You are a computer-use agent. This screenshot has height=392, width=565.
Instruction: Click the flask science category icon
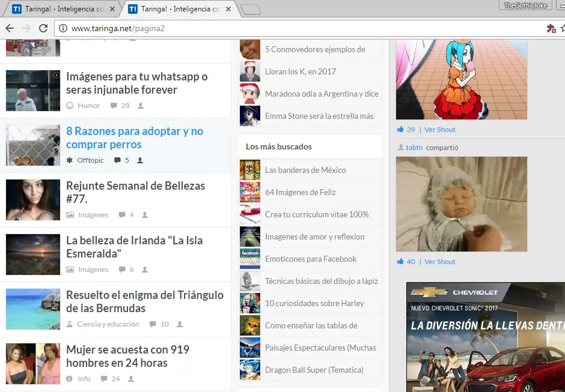click(x=70, y=324)
